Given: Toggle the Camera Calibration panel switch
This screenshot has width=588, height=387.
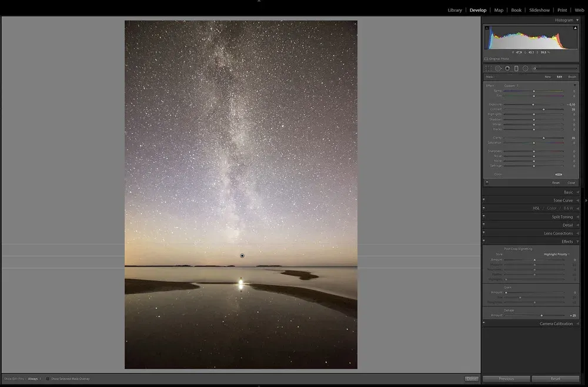Looking at the screenshot, I should [484, 323].
